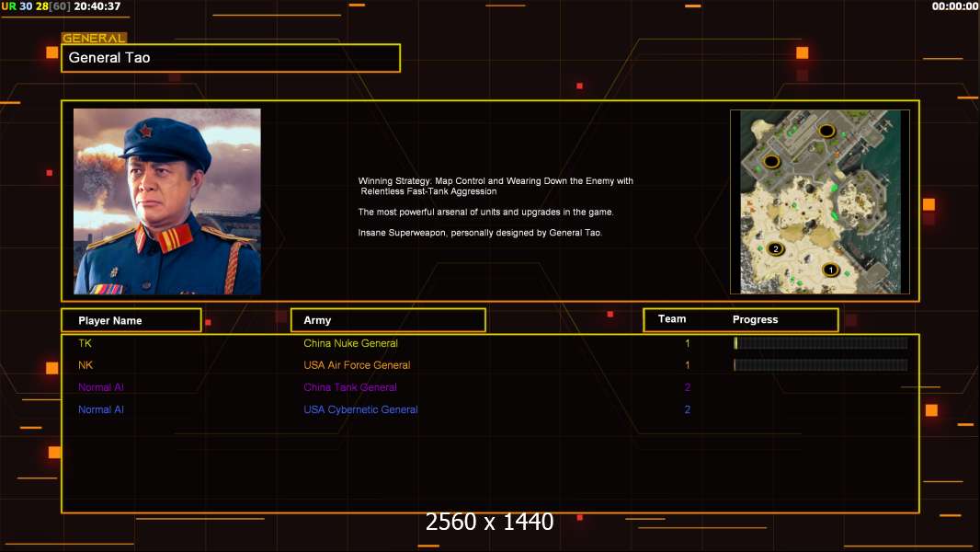Image resolution: width=980 pixels, height=552 pixels.
Task: Click NK's loading progress bar
Action: [x=821, y=365]
